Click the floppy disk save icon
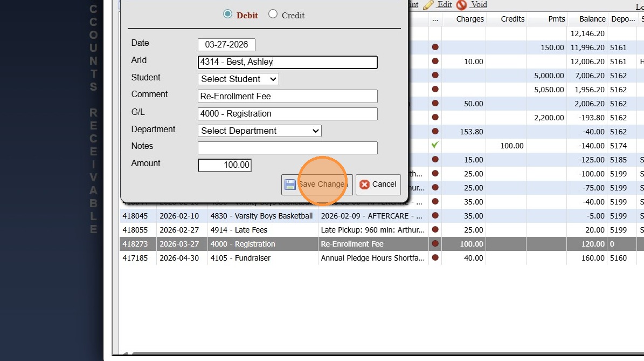The width and height of the screenshot is (644, 361). click(x=290, y=185)
